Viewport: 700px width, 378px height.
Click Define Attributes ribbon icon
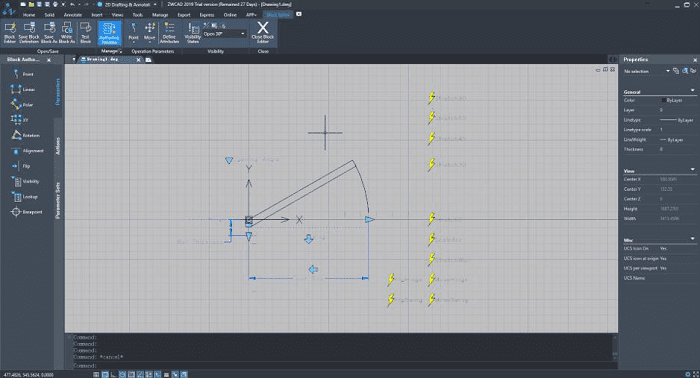[169, 33]
